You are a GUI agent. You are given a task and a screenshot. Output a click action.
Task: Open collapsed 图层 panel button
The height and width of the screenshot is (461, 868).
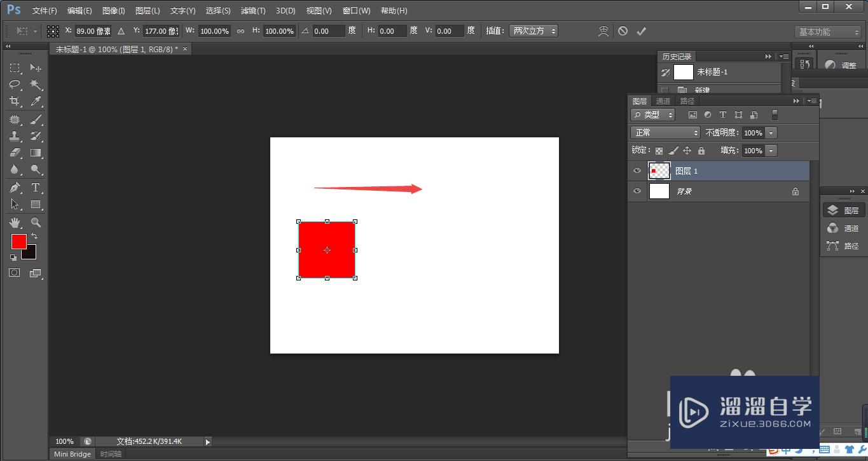[844, 210]
